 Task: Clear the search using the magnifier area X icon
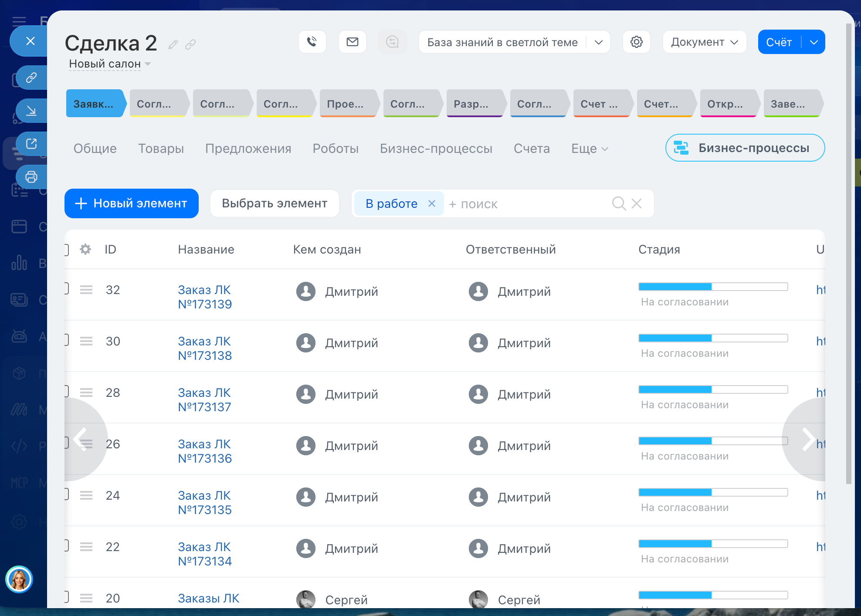(x=637, y=203)
